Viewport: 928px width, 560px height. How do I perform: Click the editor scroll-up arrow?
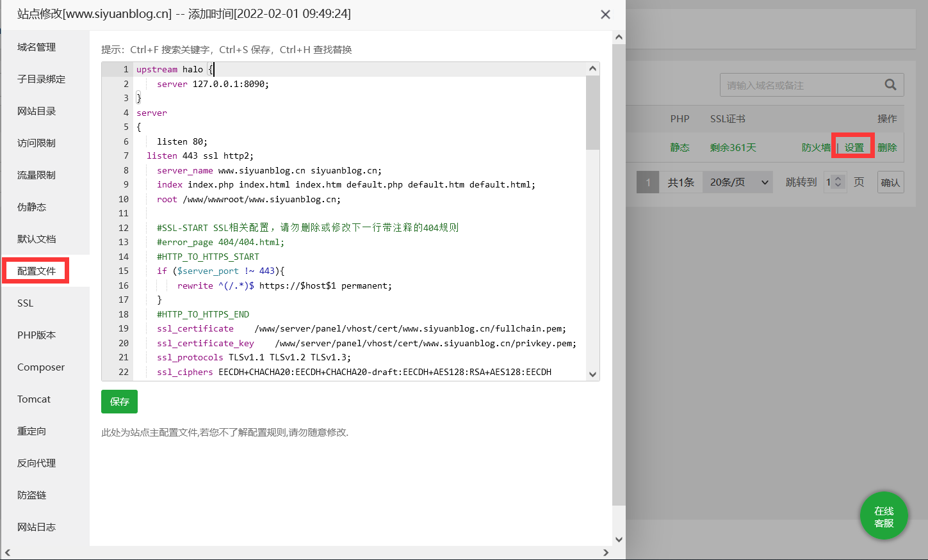(592, 68)
